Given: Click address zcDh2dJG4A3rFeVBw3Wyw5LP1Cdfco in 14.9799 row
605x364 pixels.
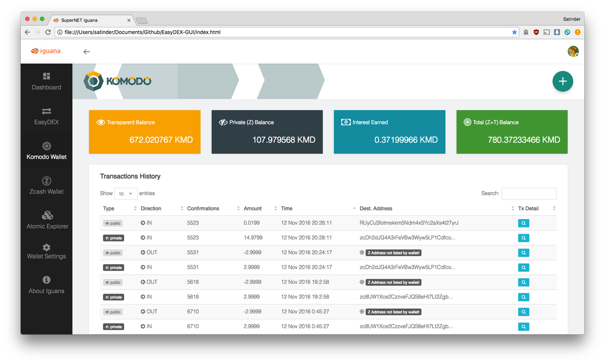Looking at the screenshot, I should [x=407, y=238].
